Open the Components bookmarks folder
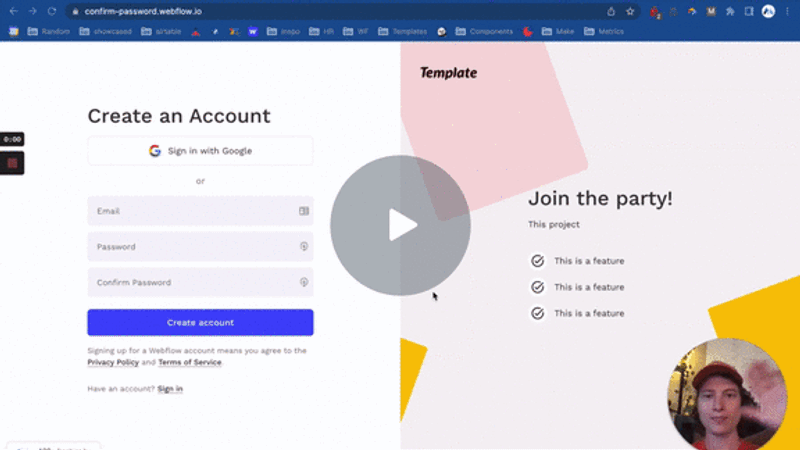 click(484, 32)
